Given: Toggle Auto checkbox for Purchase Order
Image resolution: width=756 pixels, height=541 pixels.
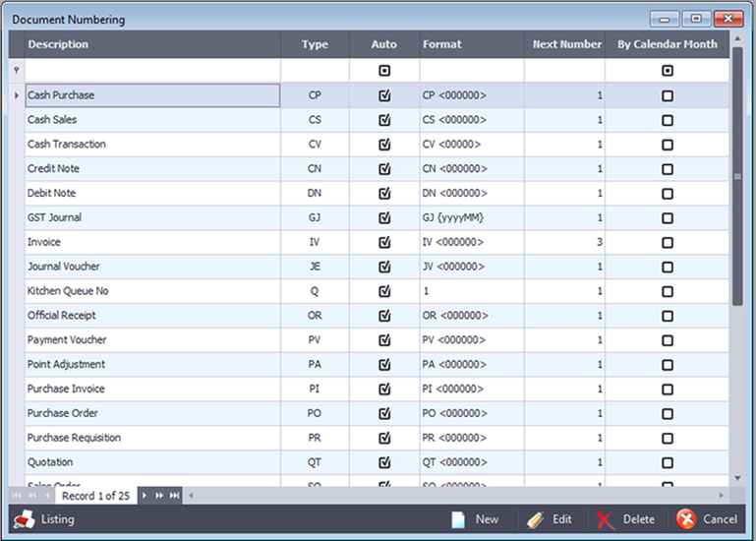Looking at the screenshot, I should (384, 413).
